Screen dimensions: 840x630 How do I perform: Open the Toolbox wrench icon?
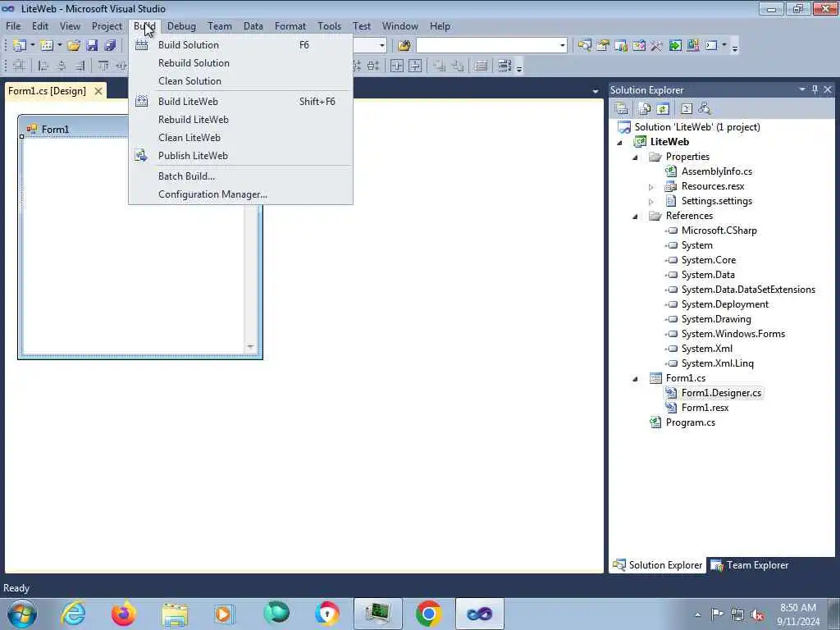point(657,46)
